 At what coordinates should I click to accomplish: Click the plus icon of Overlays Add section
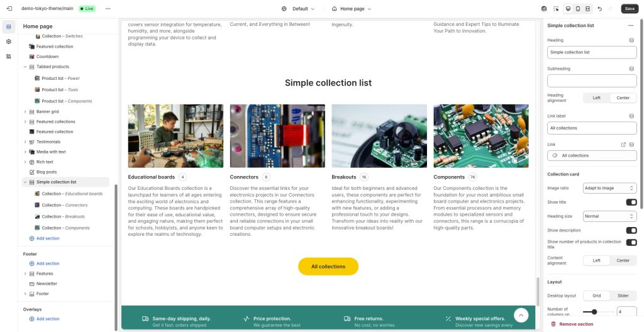point(31,319)
